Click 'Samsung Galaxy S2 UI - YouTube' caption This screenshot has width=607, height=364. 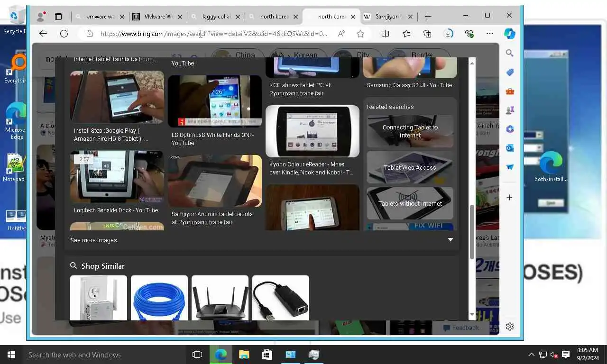tap(409, 85)
